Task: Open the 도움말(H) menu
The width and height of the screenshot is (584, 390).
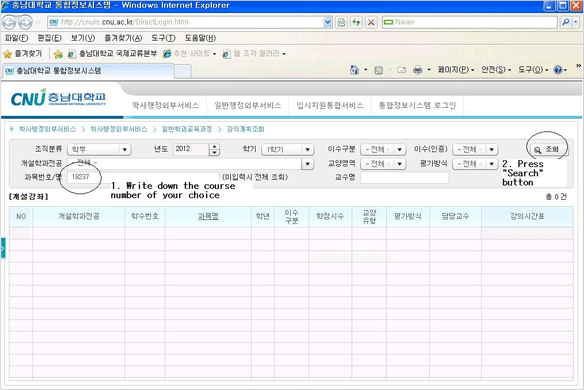Action: coord(200,38)
